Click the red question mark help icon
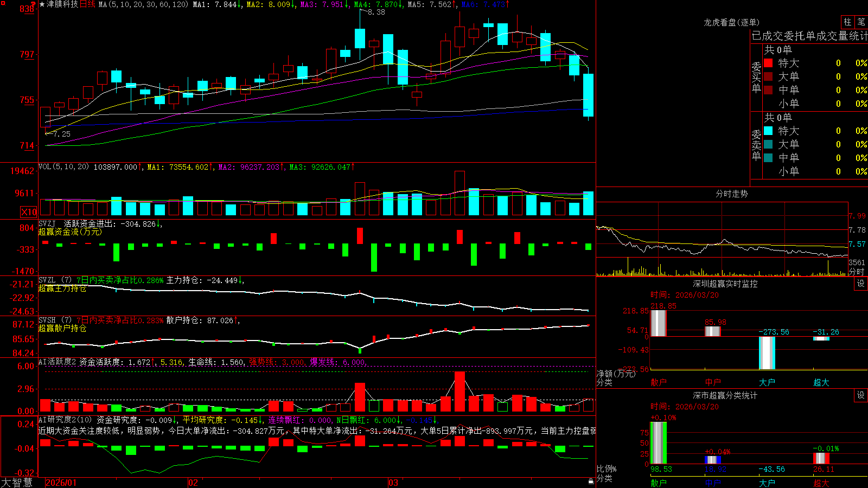The image size is (868, 488). point(33,4)
